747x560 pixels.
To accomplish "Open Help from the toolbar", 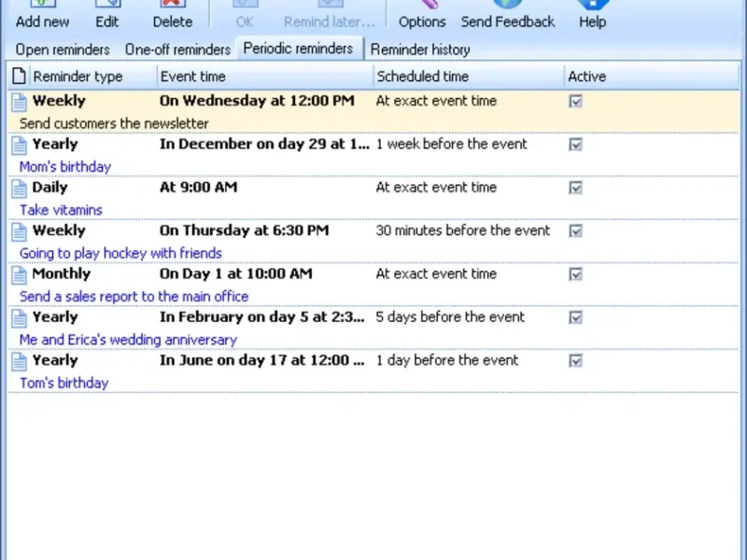I will click(592, 14).
